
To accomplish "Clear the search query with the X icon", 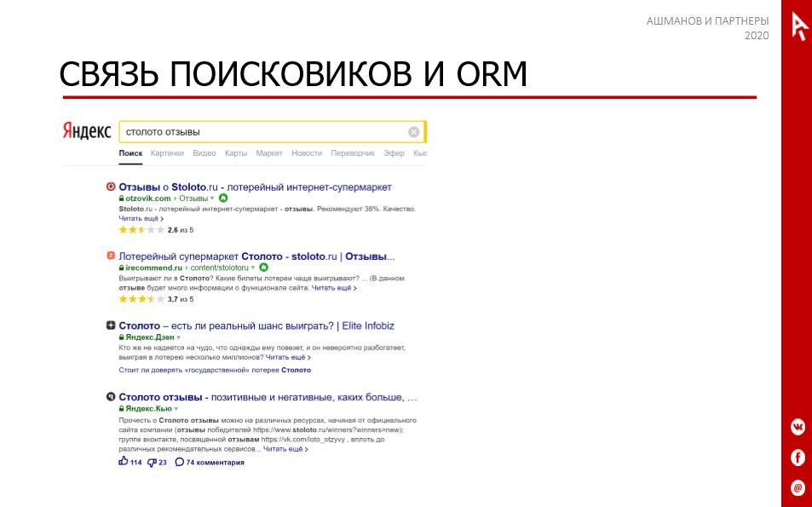I will 413,132.
